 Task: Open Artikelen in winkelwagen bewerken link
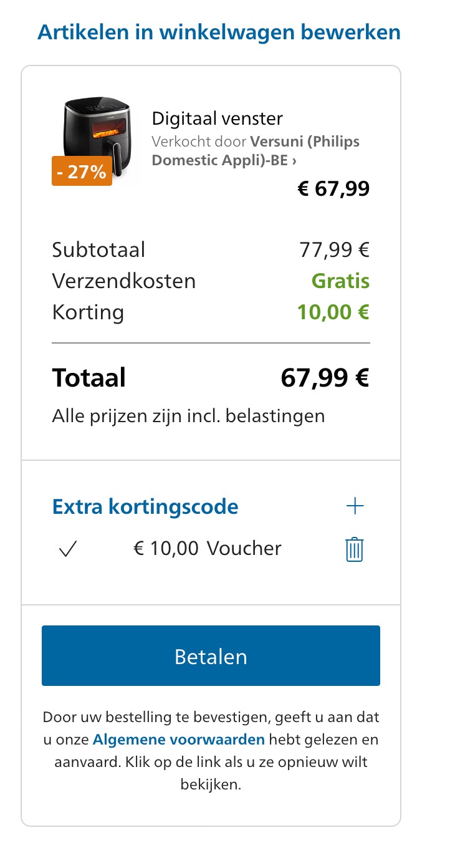click(219, 32)
